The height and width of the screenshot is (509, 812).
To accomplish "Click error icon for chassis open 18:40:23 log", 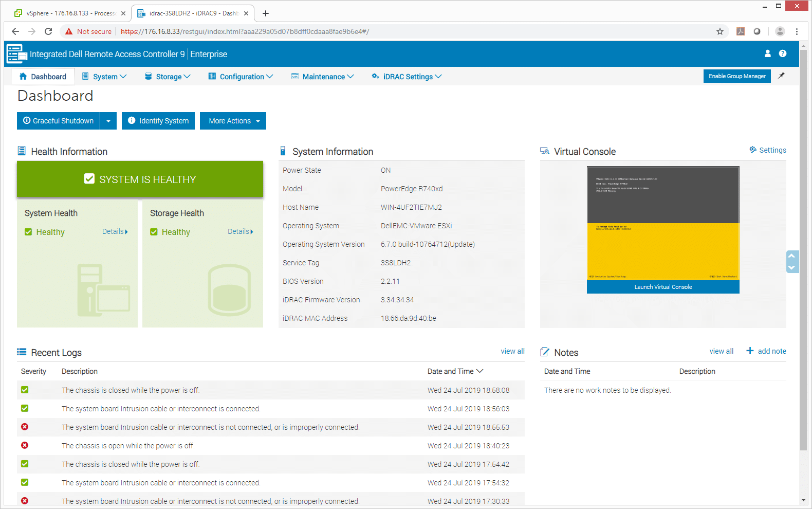I will coord(25,445).
